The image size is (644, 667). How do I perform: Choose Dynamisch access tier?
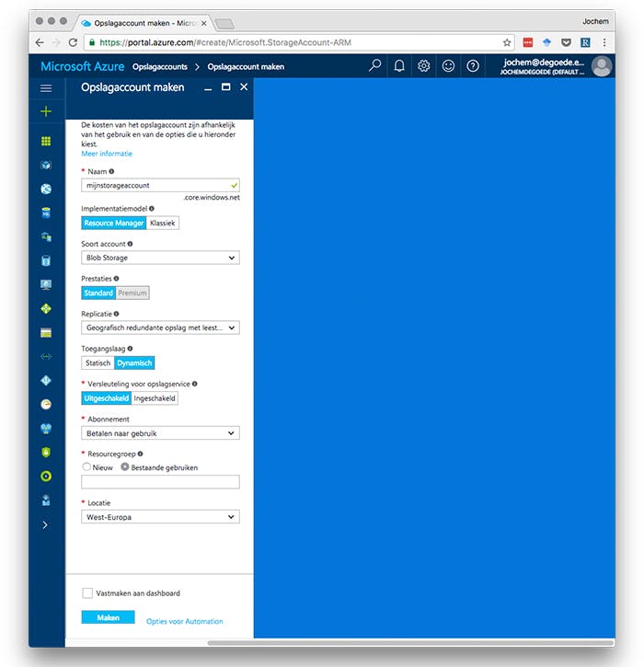[x=134, y=362]
